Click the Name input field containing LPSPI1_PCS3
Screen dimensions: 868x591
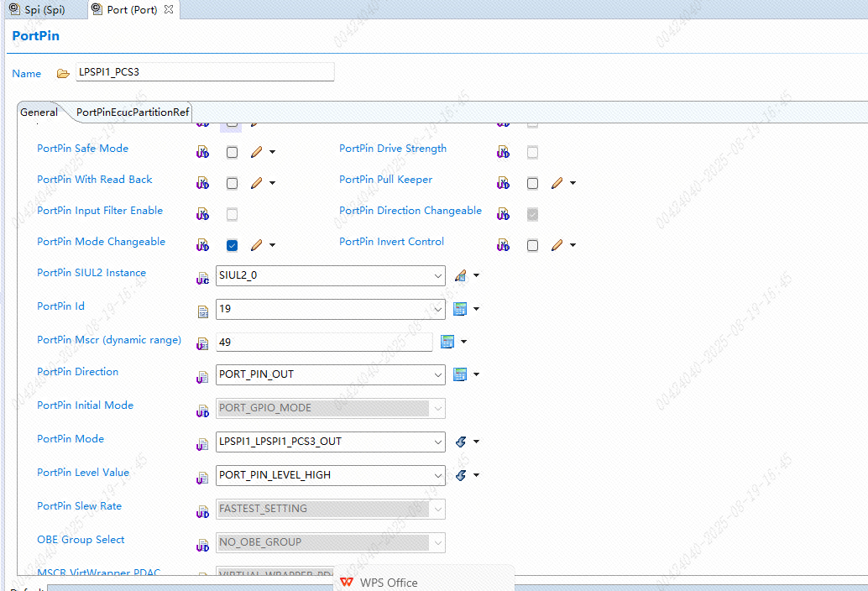tap(205, 72)
